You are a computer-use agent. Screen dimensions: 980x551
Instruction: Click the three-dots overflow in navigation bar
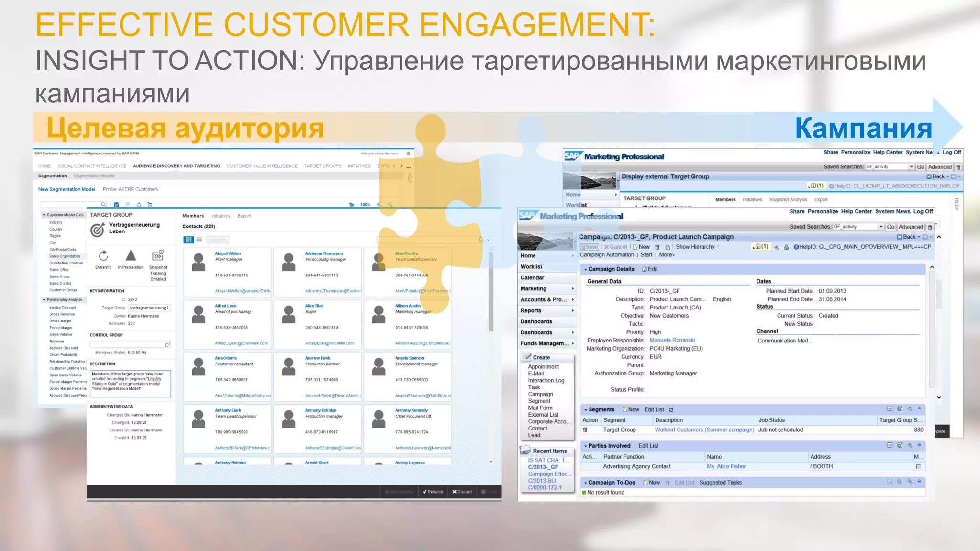409,166
